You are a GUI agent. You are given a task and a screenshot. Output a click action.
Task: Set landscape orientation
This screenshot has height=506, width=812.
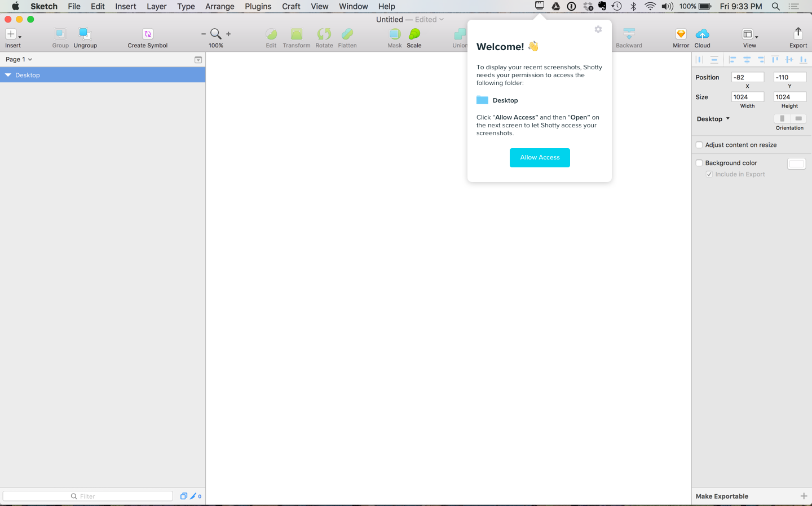pos(798,118)
